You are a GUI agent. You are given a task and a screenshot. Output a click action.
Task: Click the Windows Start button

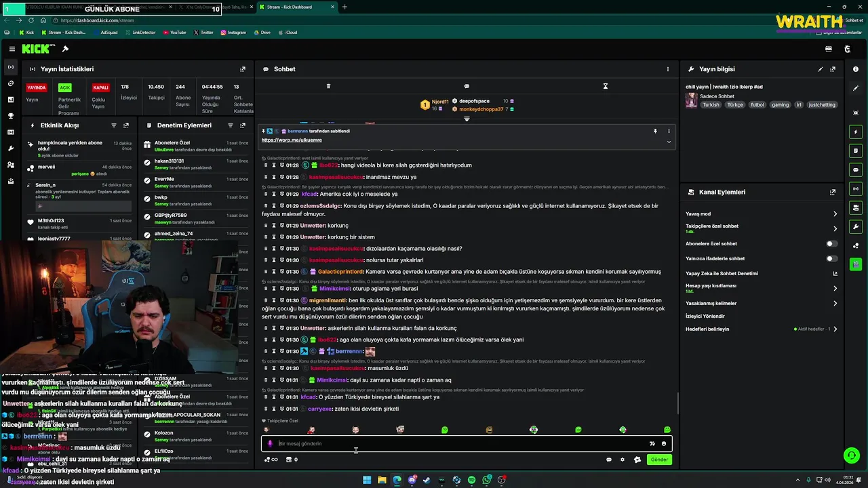pyautogui.click(x=367, y=480)
